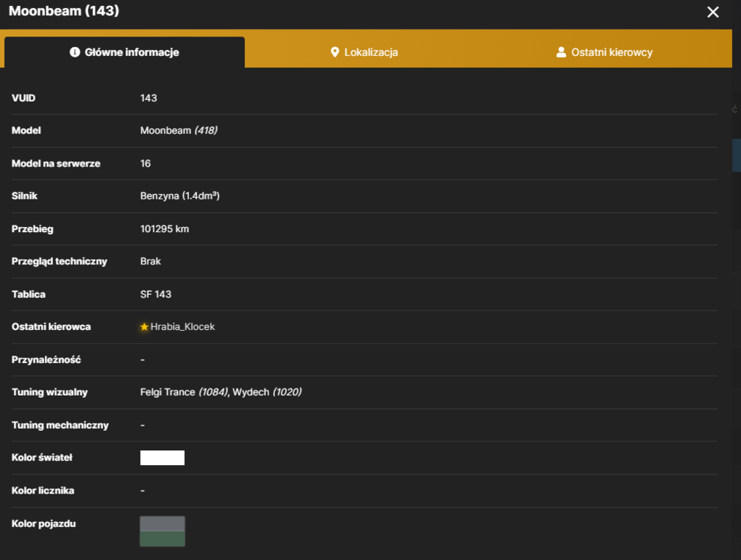Image resolution: width=741 pixels, height=560 pixels.
Task: Select the mileage value 101295 km
Action: (164, 228)
